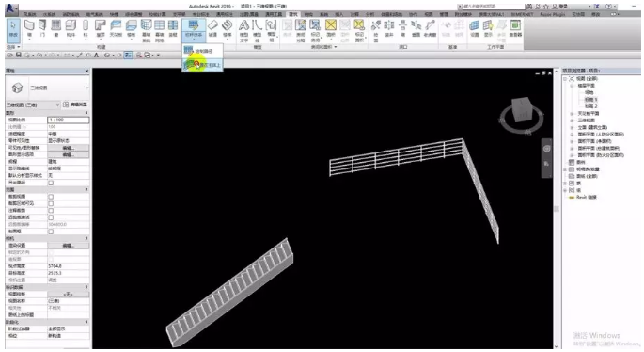Select the 天花板 (Ceiling) tool
Viewport: 644px width, 352px height.
(116, 29)
